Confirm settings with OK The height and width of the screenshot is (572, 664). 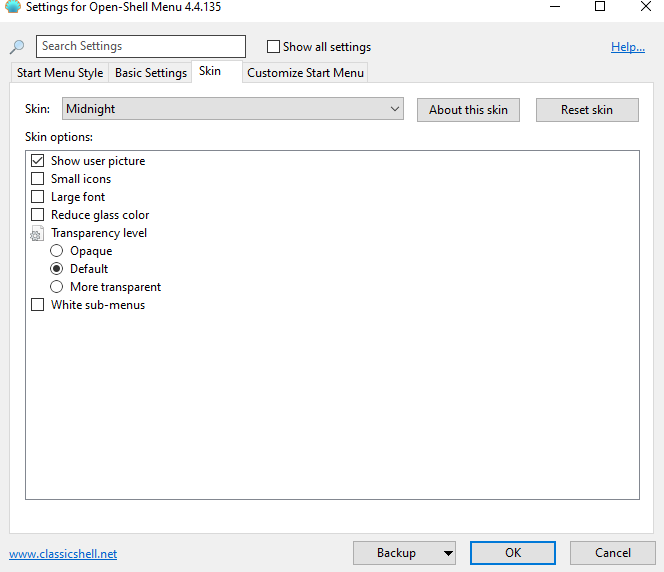point(513,553)
